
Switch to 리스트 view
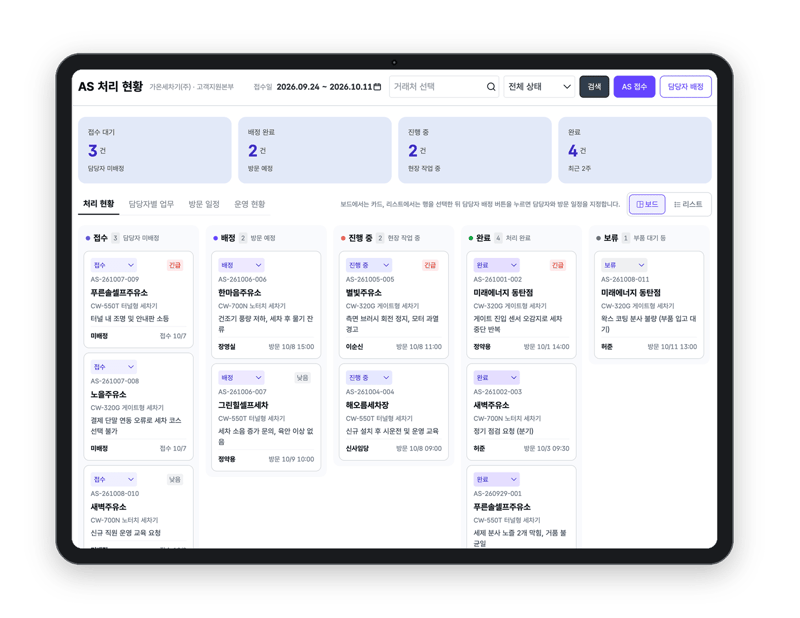click(688, 204)
